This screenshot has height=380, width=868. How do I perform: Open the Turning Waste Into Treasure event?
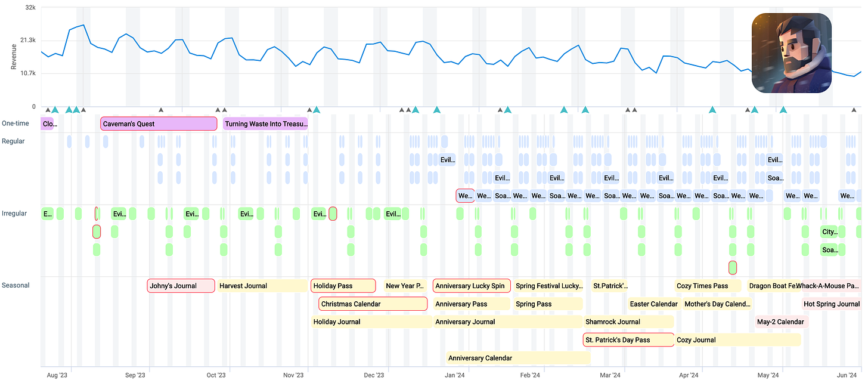pyautogui.click(x=265, y=124)
